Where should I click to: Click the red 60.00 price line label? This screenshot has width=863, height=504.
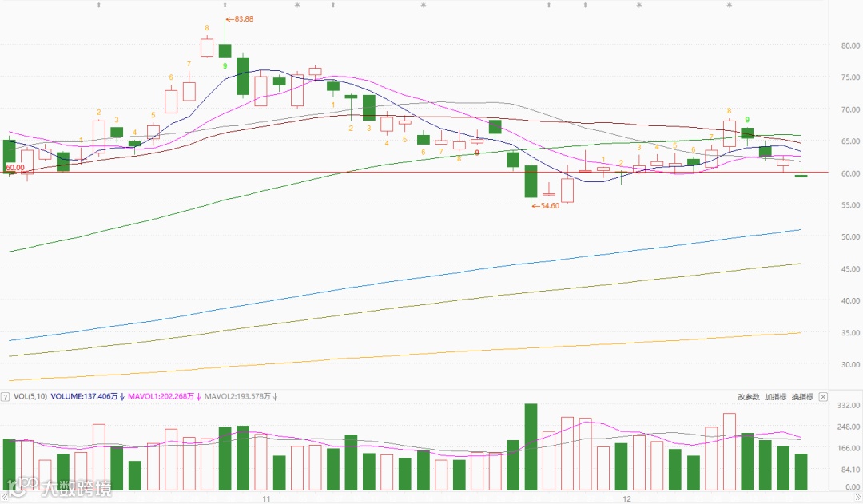click(x=15, y=167)
